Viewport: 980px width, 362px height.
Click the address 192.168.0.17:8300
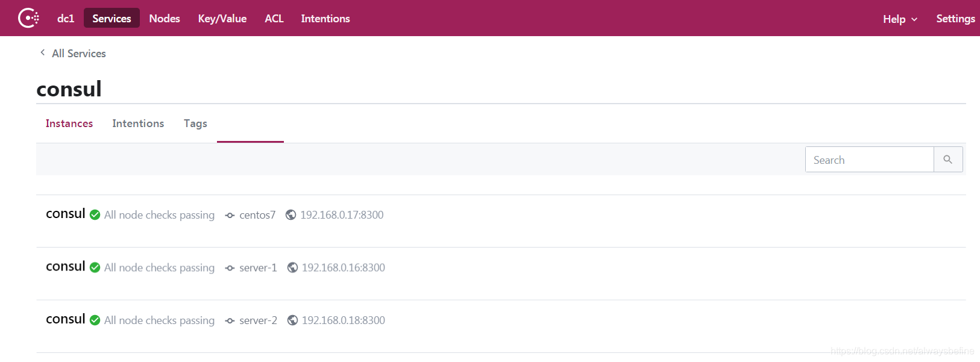click(x=342, y=215)
